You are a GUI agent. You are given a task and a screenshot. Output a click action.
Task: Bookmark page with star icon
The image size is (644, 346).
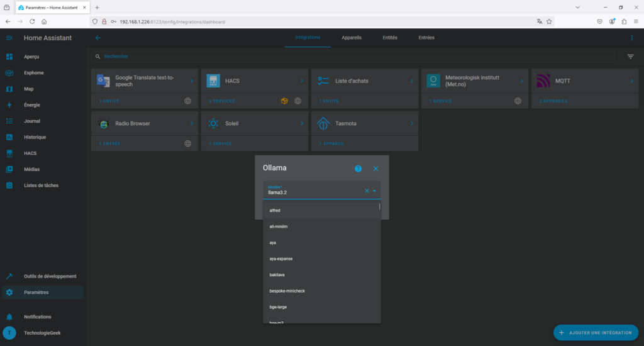pyautogui.click(x=549, y=22)
